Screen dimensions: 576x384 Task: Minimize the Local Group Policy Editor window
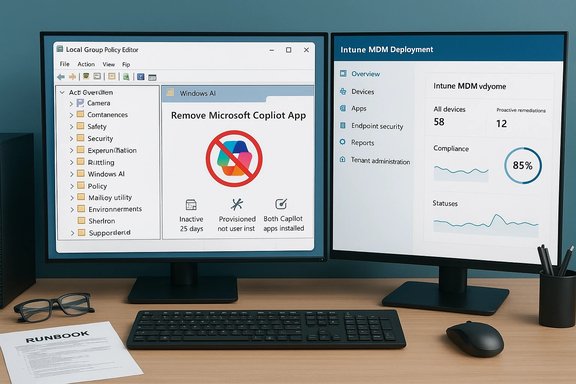point(272,50)
